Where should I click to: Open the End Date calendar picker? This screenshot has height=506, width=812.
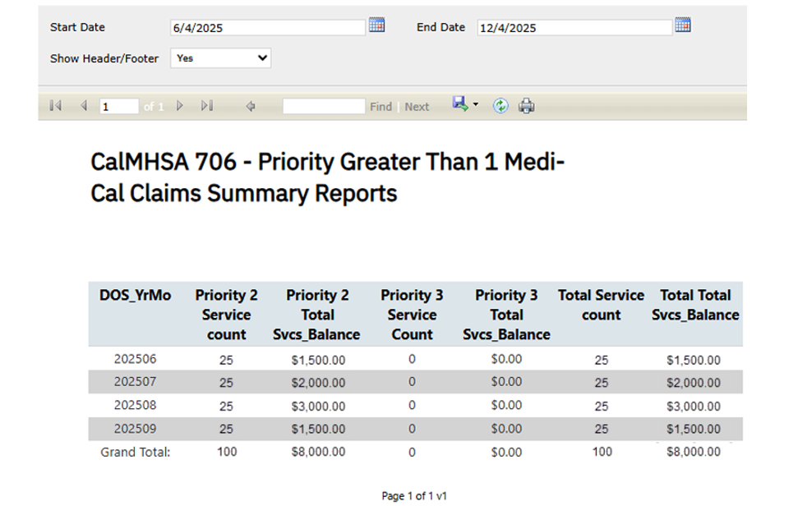pyautogui.click(x=682, y=25)
